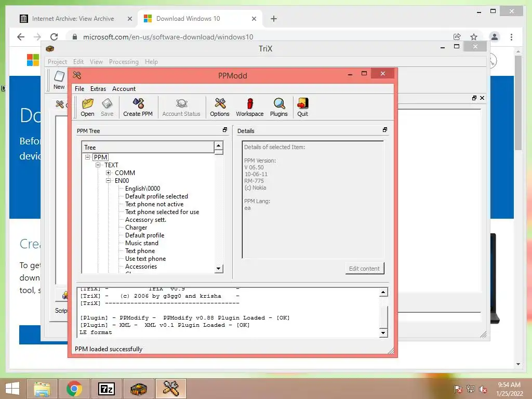The image size is (532, 399).
Task: Open the Help menu in TriX
Action: click(151, 62)
